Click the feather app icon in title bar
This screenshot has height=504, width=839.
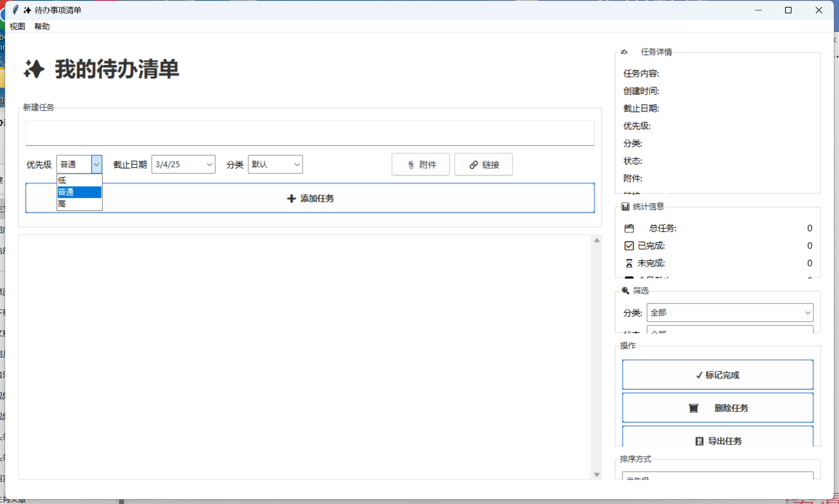(x=16, y=10)
